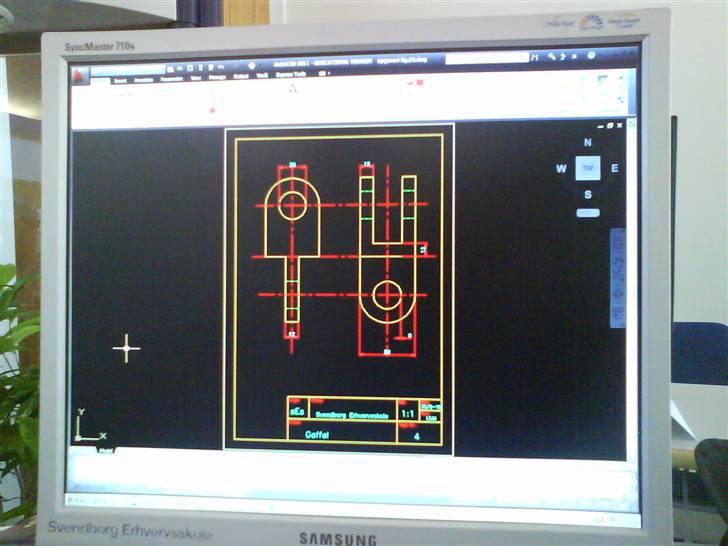Click S on the ViewCube compass
This screenshot has width=728, height=546.
pyautogui.click(x=588, y=195)
